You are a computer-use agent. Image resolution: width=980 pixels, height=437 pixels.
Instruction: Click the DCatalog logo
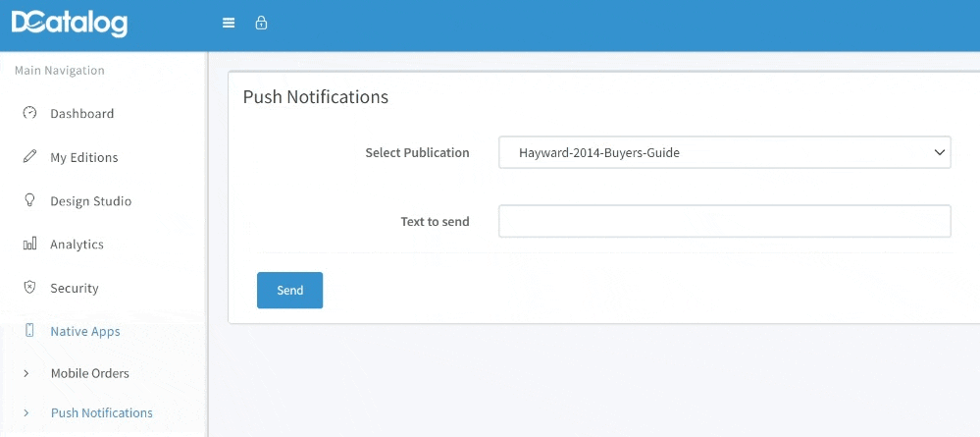click(70, 24)
